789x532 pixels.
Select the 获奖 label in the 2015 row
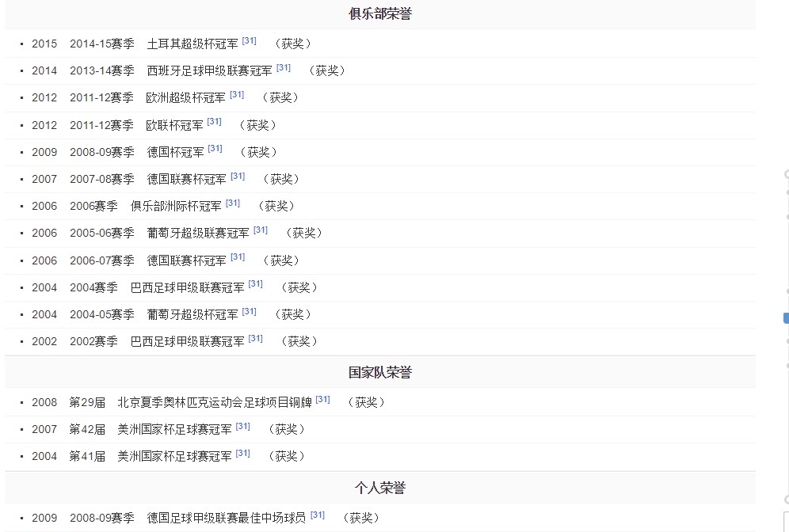point(293,44)
